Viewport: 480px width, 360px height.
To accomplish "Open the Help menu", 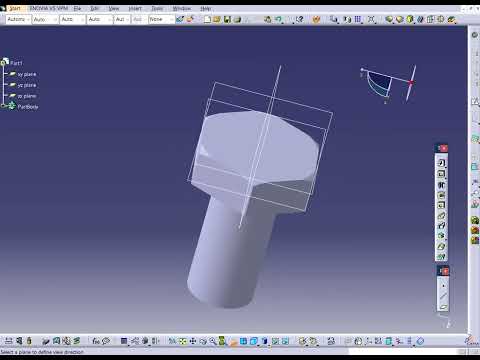I will tap(206, 8).
